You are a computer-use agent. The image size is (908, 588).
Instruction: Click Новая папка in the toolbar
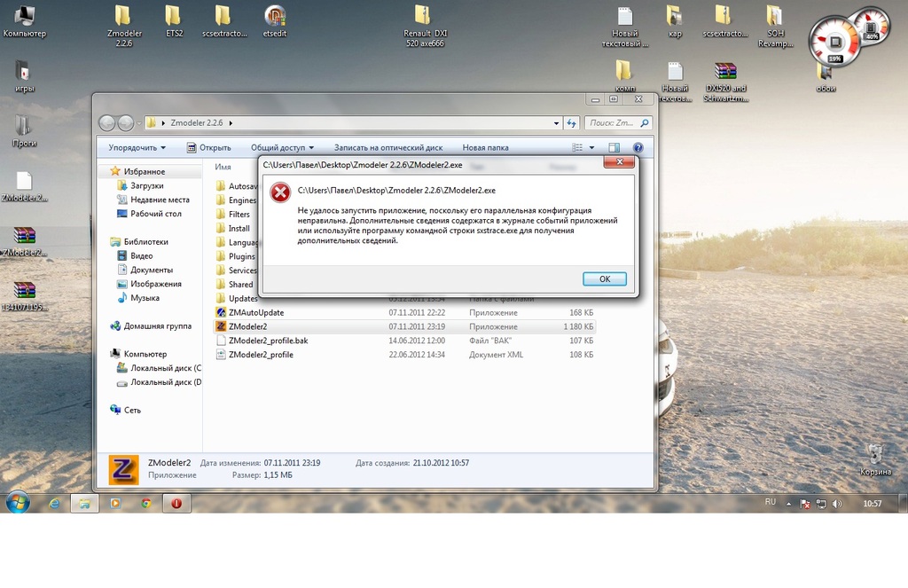click(x=485, y=148)
